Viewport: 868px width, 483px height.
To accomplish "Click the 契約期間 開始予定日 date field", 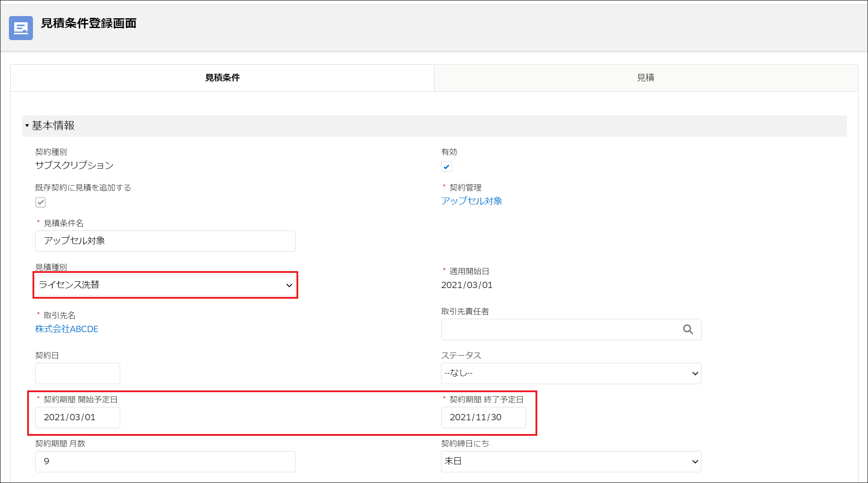I will [x=77, y=417].
